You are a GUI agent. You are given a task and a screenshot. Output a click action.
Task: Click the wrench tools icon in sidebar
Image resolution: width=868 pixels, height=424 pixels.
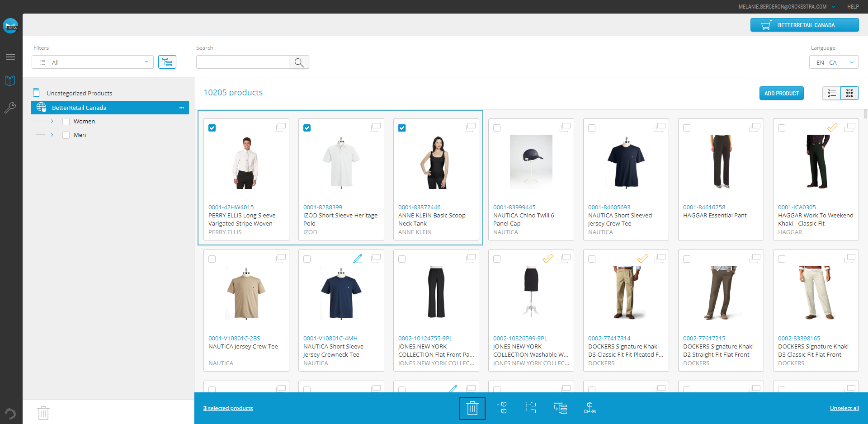[10, 108]
